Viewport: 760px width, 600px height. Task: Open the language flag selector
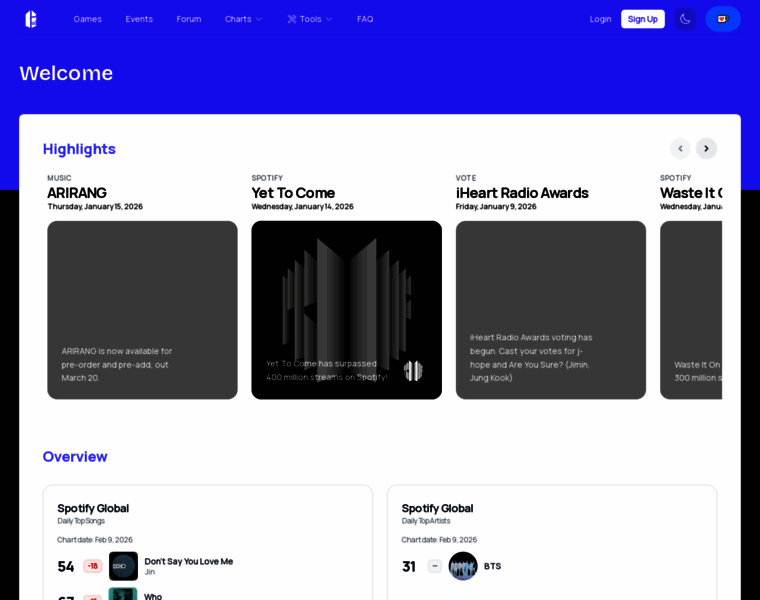coord(723,19)
